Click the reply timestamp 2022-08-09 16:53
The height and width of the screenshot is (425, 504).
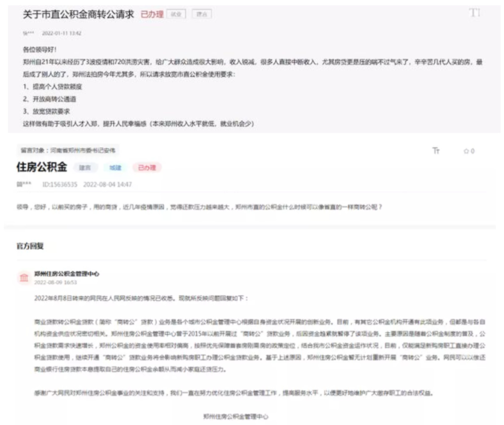tap(55, 282)
